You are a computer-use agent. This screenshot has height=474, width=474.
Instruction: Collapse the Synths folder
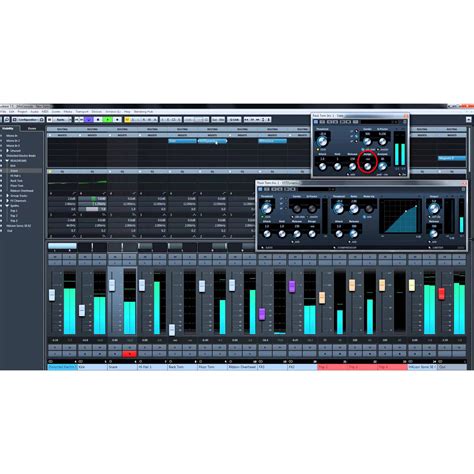tap(7, 206)
